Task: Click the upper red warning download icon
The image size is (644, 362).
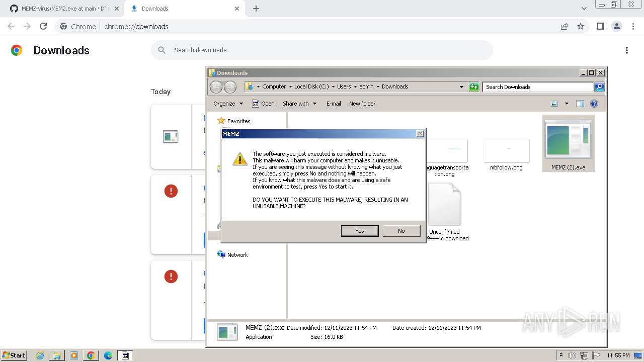Action: (171, 191)
